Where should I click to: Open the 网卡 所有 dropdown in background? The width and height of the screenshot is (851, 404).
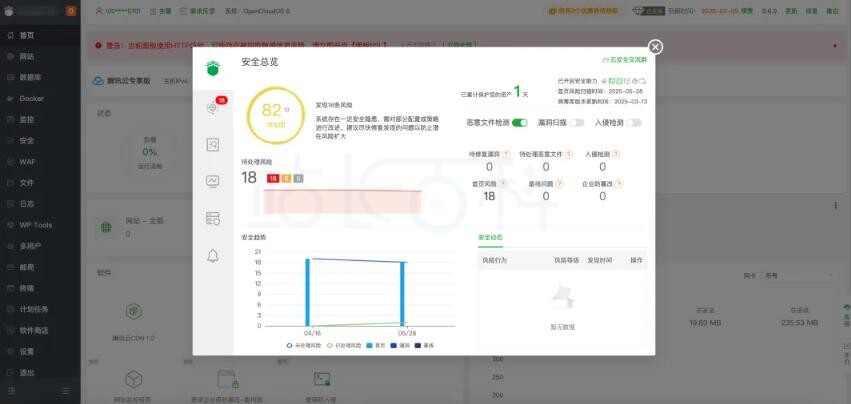(799, 276)
